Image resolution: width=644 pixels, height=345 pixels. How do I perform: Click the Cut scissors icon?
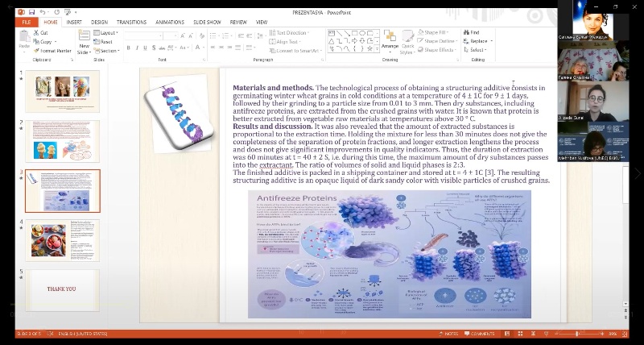pyautogui.click(x=35, y=32)
